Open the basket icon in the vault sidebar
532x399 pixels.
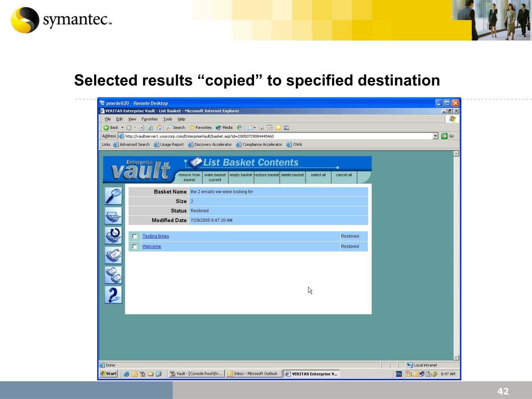click(113, 216)
